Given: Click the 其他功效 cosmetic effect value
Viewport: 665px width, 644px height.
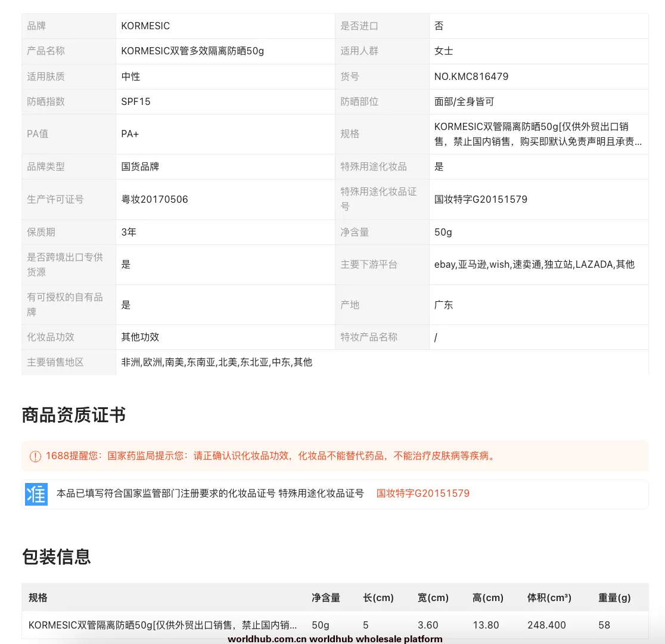Looking at the screenshot, I should 140,337.
